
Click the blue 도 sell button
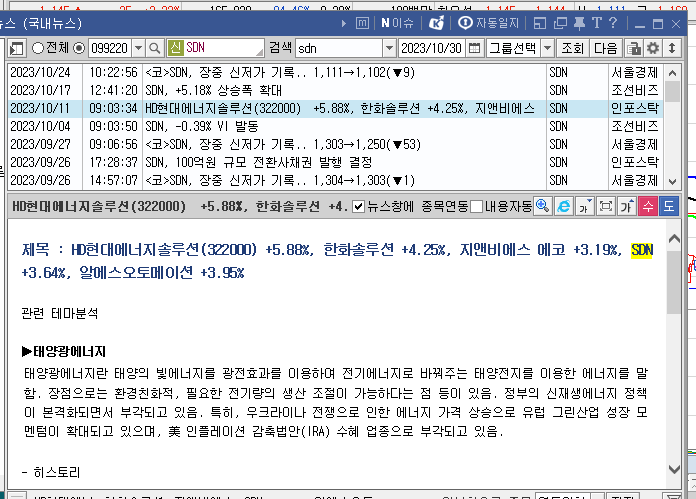[668, 206]
